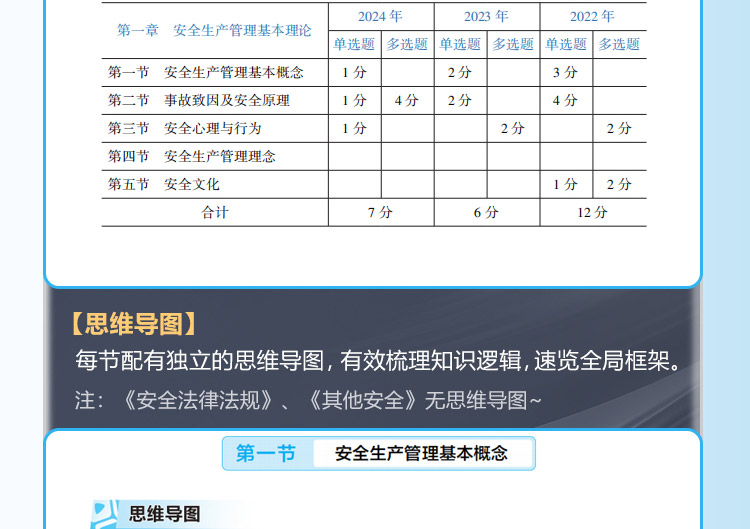Screen dimensions: 750x529
Task: Click the 6分 total for 2023
Action: tap(486, 212)
